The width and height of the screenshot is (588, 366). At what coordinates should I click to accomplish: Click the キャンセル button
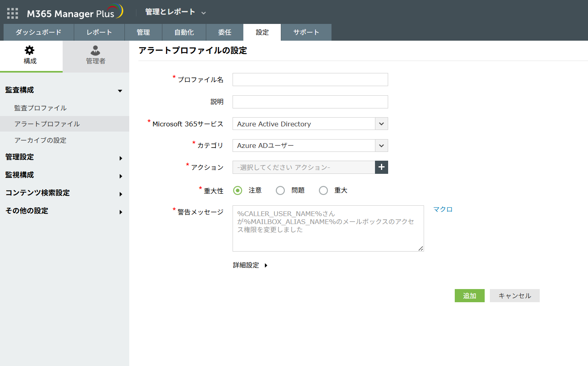pyautogui.click(x=515, y=295)
